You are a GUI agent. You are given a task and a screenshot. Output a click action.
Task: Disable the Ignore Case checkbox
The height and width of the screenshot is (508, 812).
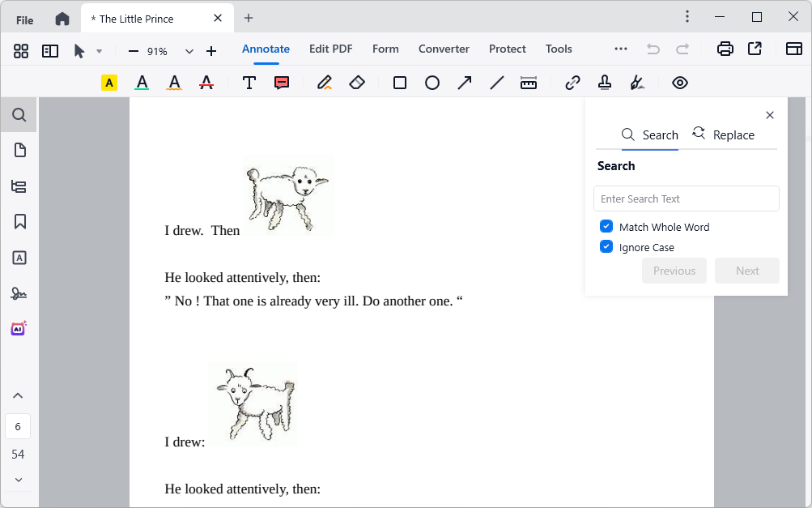(x=606, y=247)
